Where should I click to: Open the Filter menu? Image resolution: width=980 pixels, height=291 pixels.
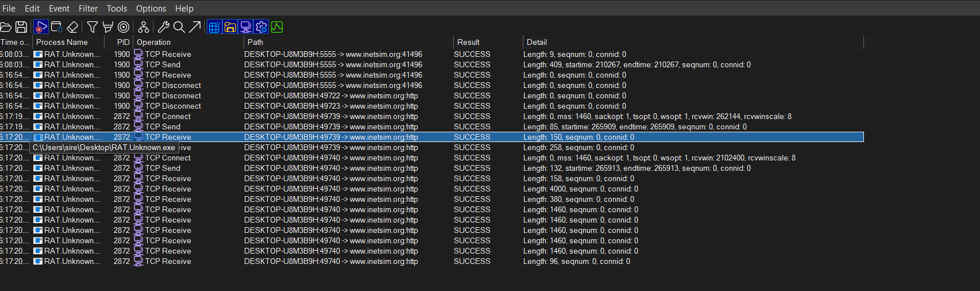pos(88,9)
